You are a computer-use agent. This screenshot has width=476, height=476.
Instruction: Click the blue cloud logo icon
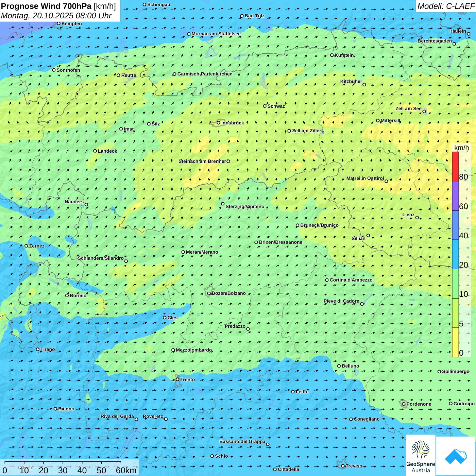(x=456, y=456)
